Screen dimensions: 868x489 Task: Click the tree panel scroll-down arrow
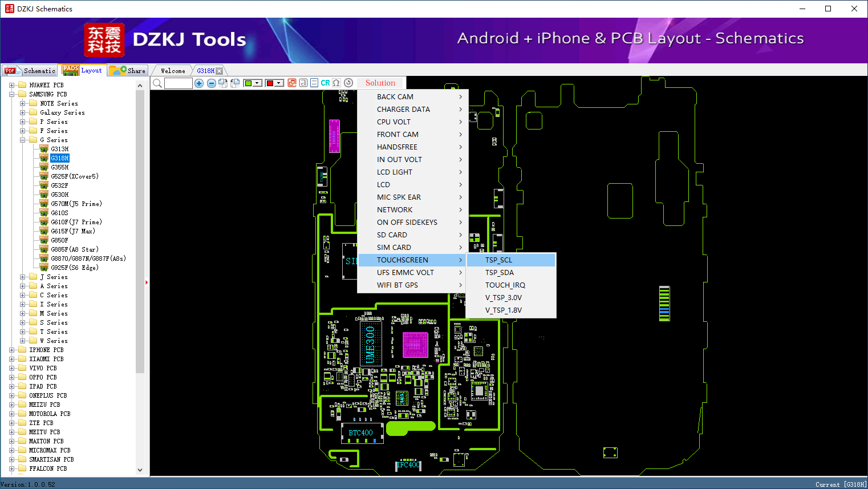coord(140,470)
